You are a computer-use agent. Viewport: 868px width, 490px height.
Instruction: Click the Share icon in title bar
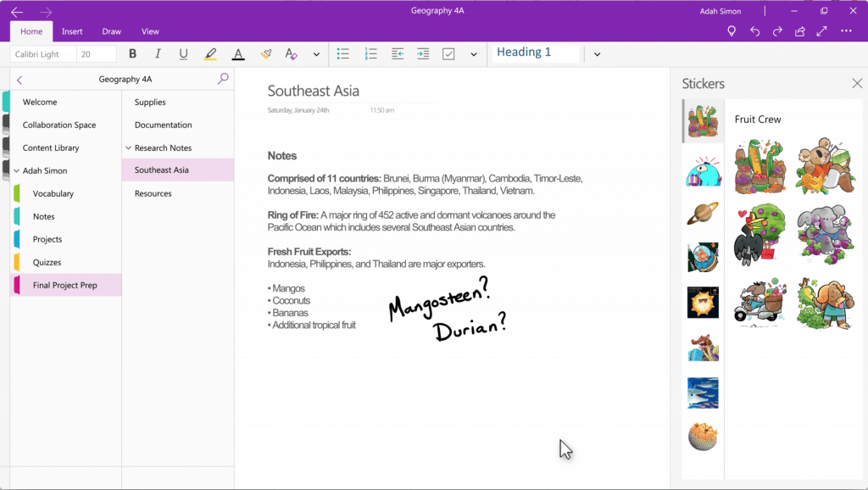799,31
